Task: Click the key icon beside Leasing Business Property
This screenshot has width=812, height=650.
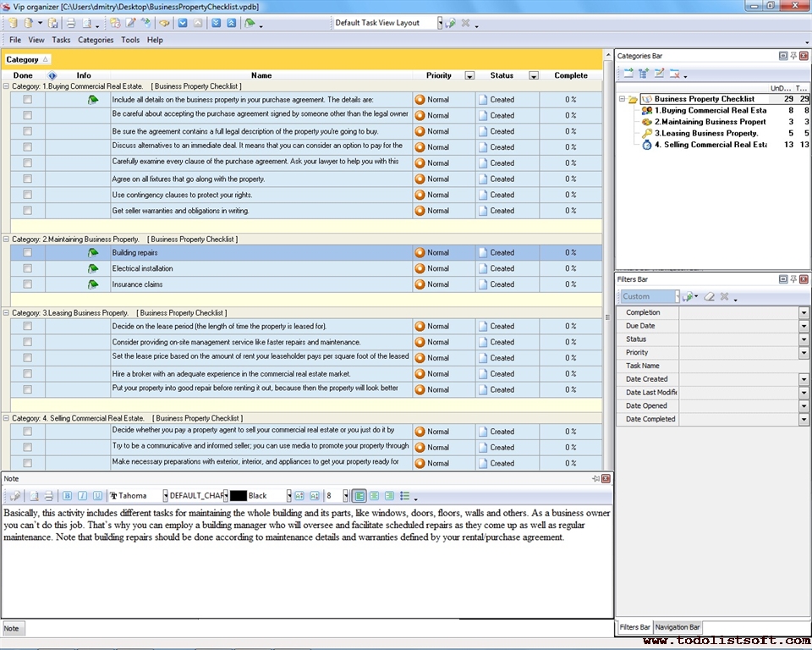Action: pyautogui.click(x=646, y=133)
